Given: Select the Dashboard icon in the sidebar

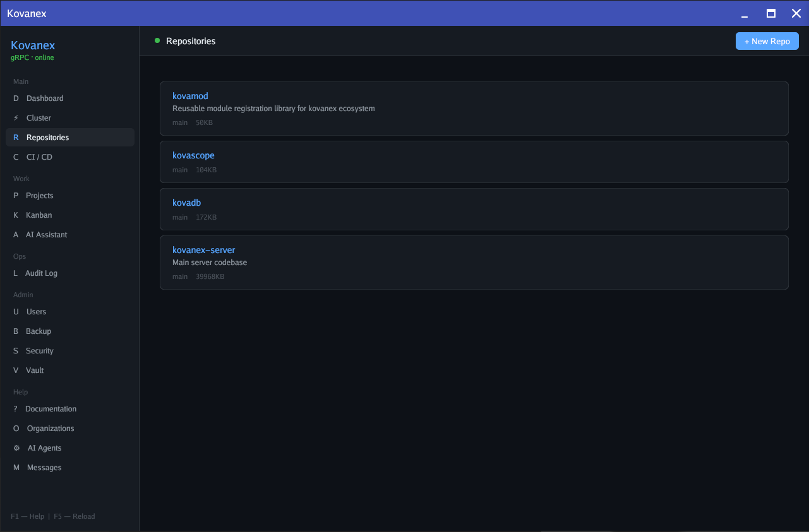Looking at the screenshot, I should 15,98.
